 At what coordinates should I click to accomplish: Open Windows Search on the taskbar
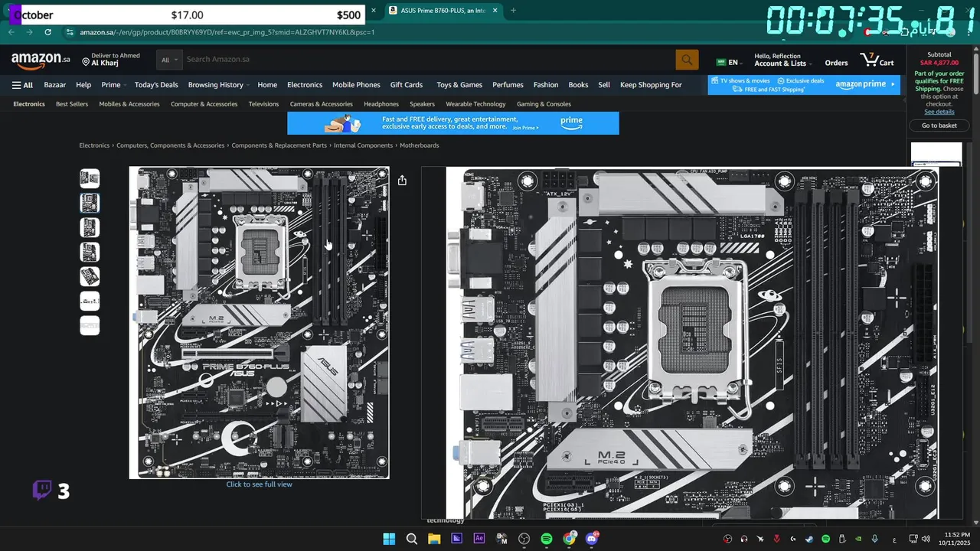pyautogui.click(x=411, y=539)
